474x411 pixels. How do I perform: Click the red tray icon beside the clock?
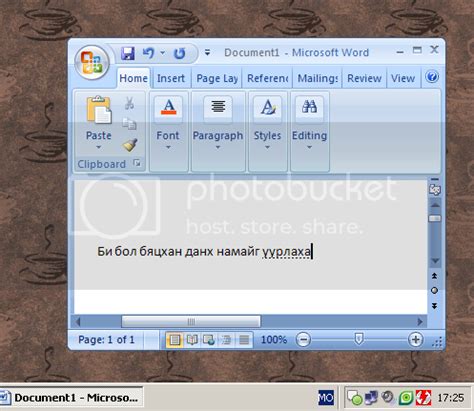click(424, 398)
